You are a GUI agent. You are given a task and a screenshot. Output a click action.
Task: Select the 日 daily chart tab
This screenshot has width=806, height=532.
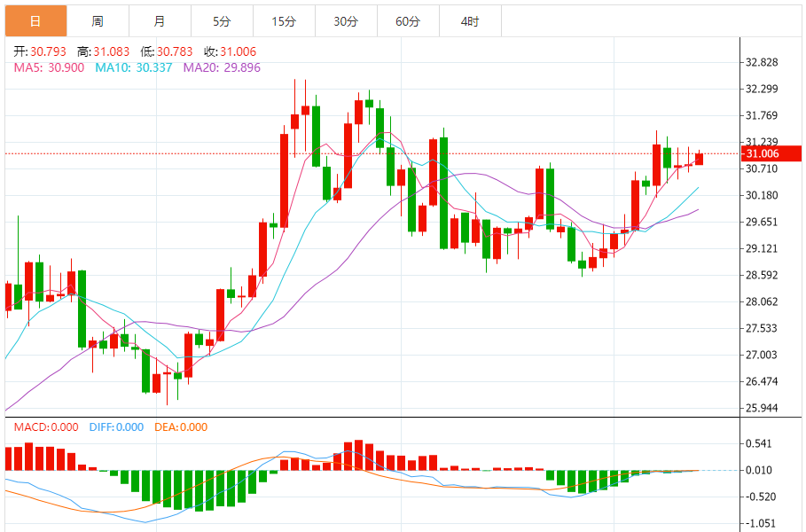click(36, 21)
